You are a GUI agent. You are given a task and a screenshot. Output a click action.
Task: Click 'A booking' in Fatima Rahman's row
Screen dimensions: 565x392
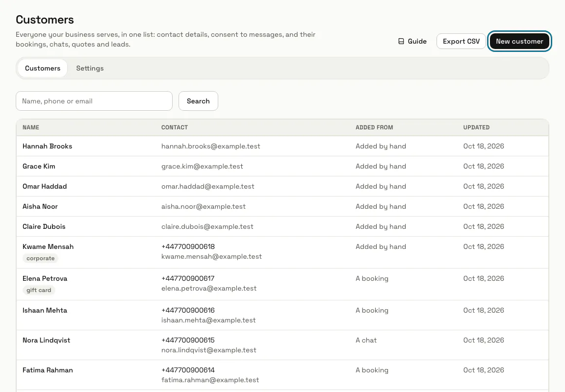tap(372, 370)
